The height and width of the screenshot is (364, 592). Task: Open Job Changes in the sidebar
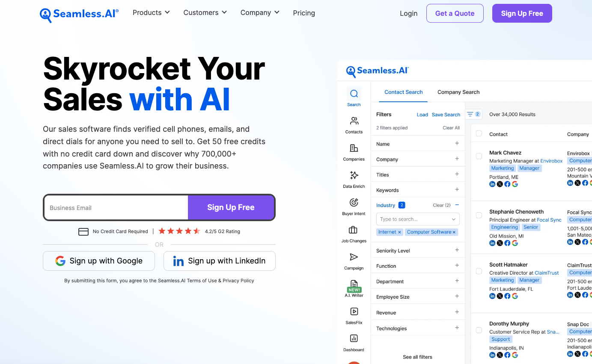(x=354, y=234)
